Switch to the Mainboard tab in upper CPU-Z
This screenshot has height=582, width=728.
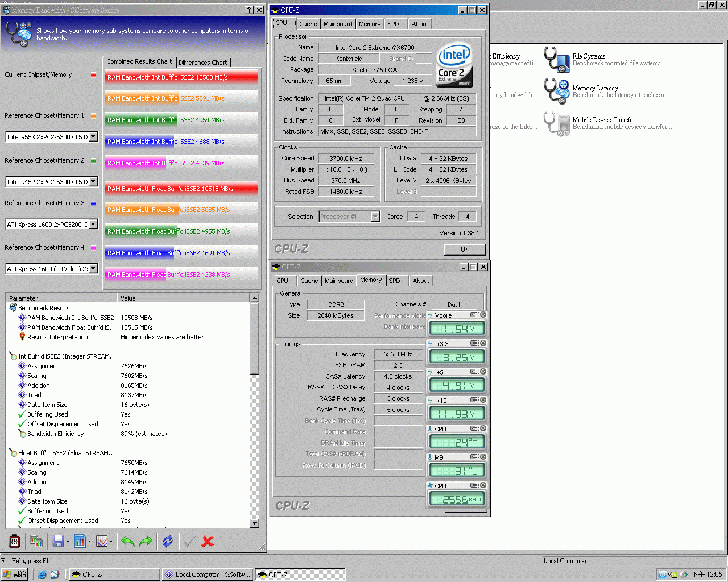pos(338,24)
